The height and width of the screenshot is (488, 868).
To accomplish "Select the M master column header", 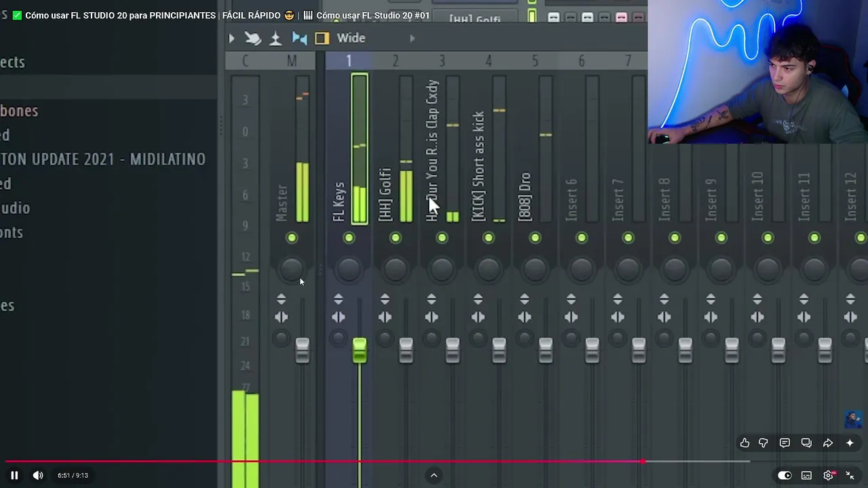I will coord(292,61).
